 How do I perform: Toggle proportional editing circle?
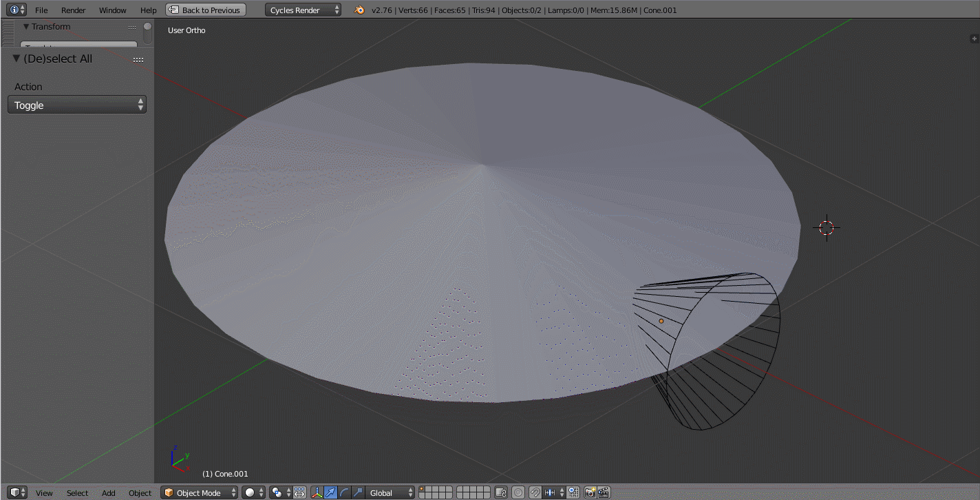tap(518, 492)
